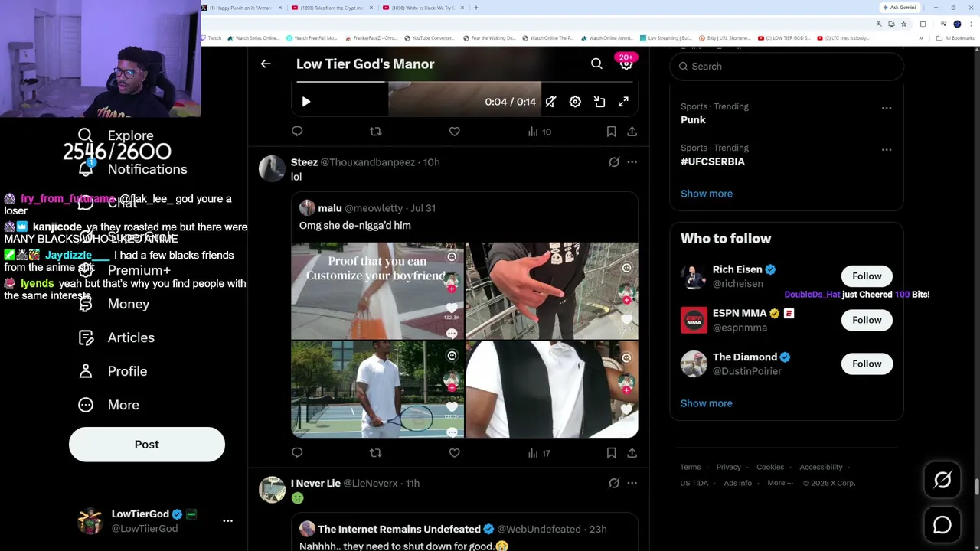Click the video progress bar

pos(465,81)
